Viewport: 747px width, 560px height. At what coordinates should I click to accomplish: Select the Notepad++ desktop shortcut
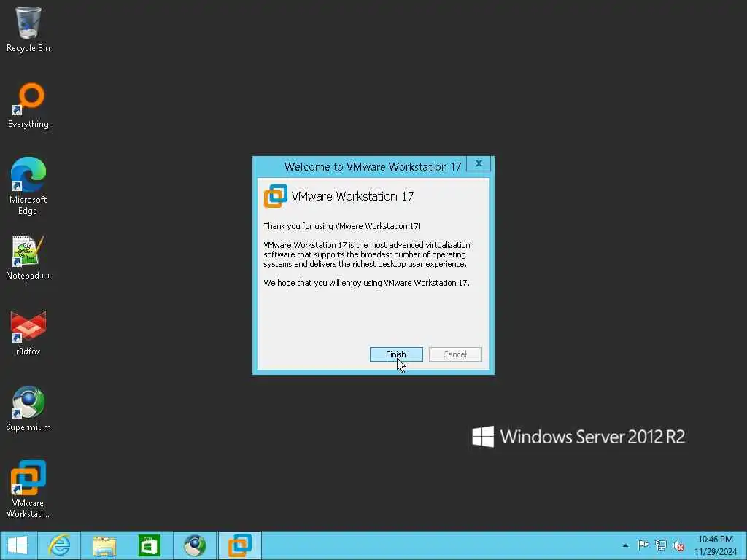click(28, 257)
